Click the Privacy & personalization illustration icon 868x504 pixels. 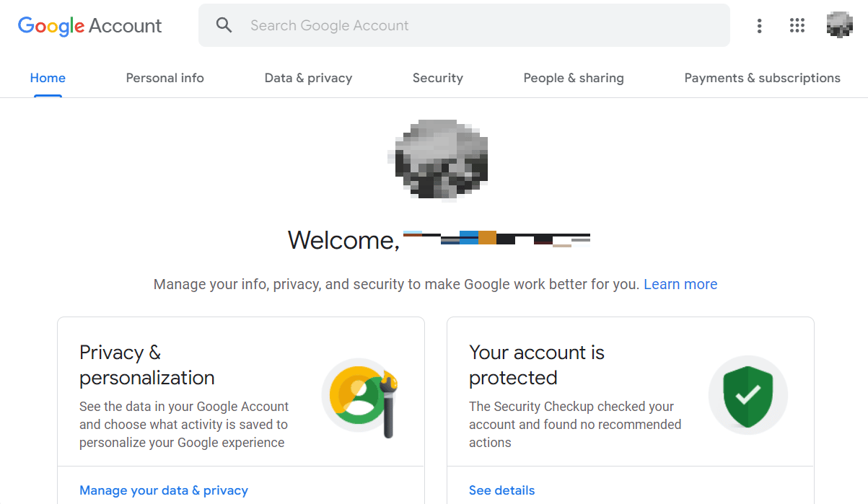pos(361,399)
